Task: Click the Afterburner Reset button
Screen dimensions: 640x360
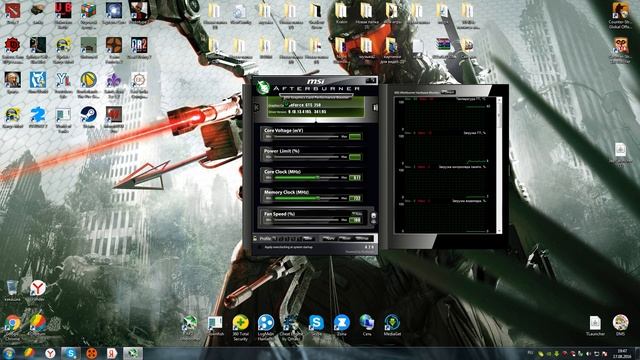Action: coord(345,238)
